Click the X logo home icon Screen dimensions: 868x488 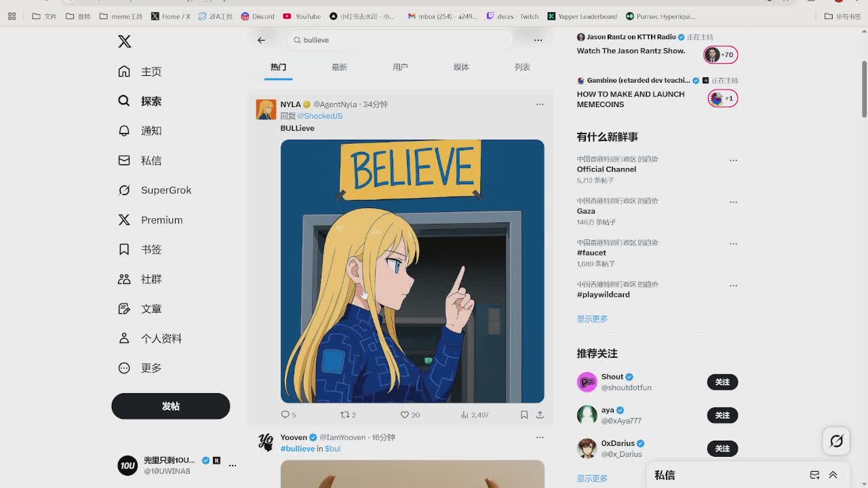124,41
